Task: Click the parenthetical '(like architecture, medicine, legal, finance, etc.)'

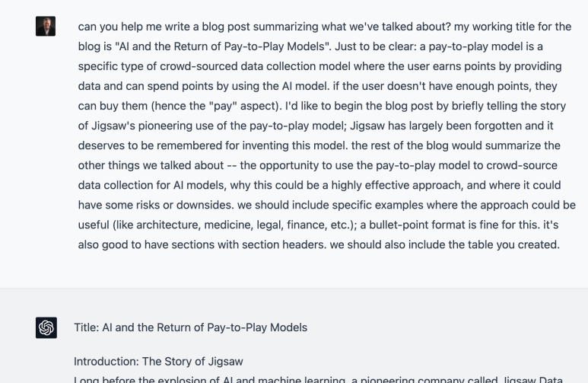Action: click(234, 225)
